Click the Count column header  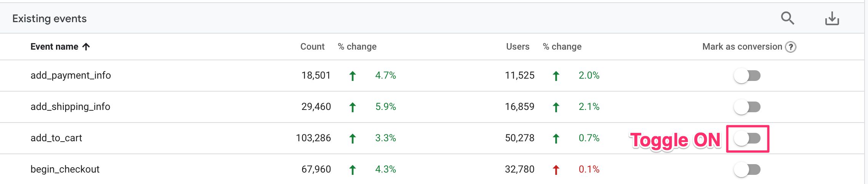[x=312, y=47]
